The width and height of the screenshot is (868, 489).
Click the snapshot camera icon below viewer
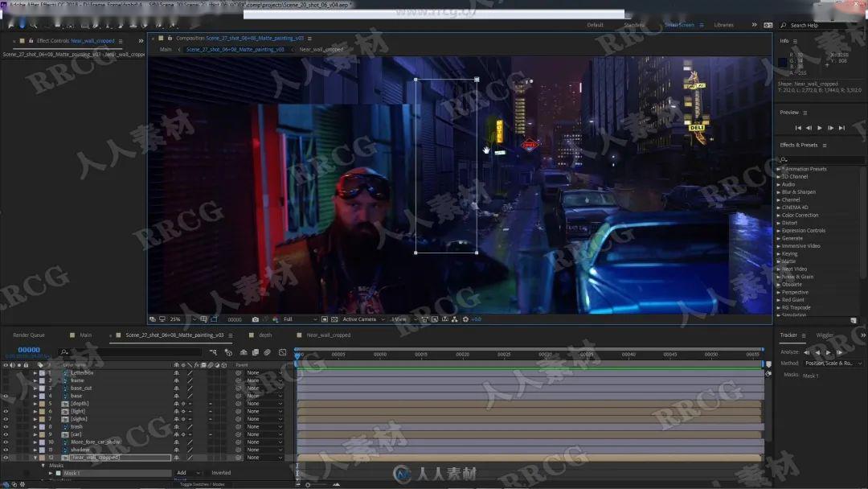tap(256, 319)
